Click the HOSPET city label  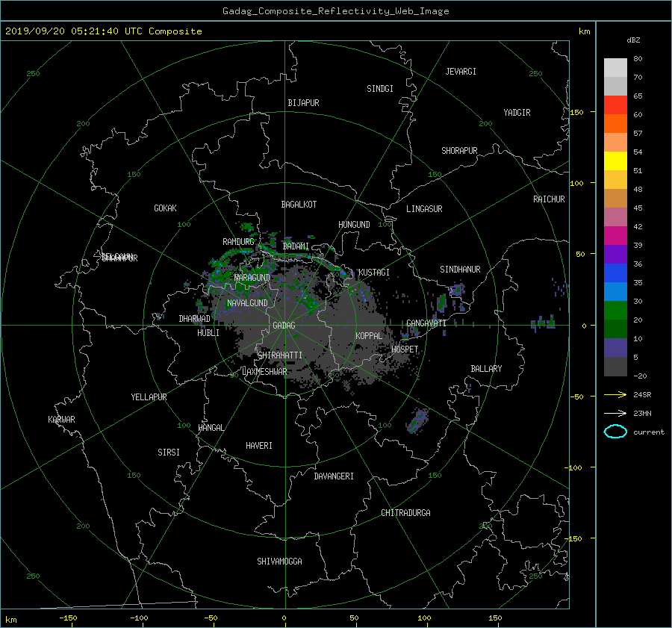pos(405,349)
